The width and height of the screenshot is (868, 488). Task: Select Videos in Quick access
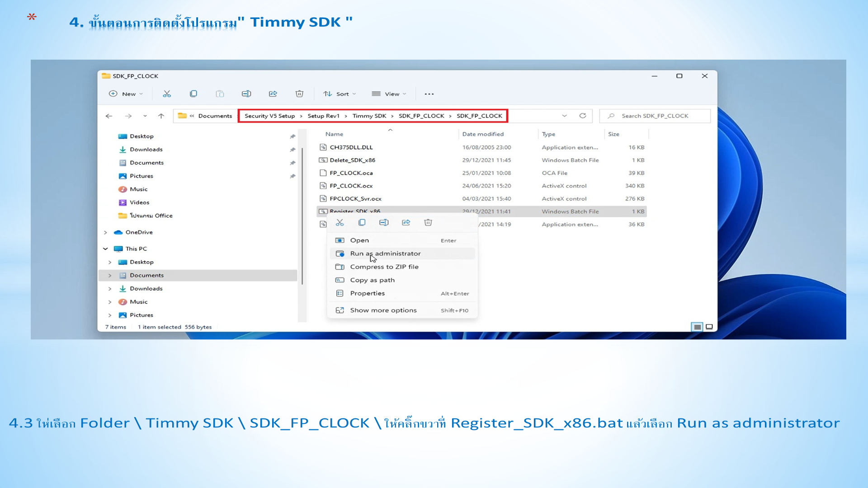139,202
